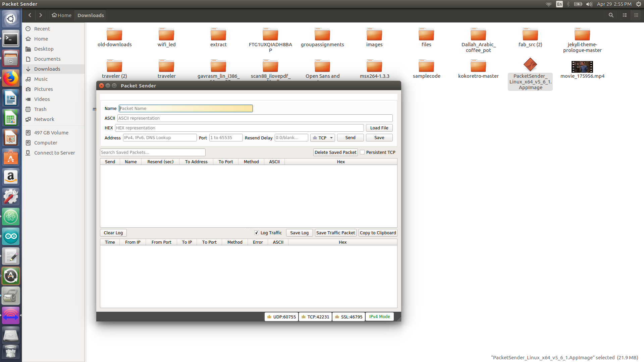Viewport: 644px width, 362px height.
Task: Click the TCP:42231 status button
Action: pos(315,317)
